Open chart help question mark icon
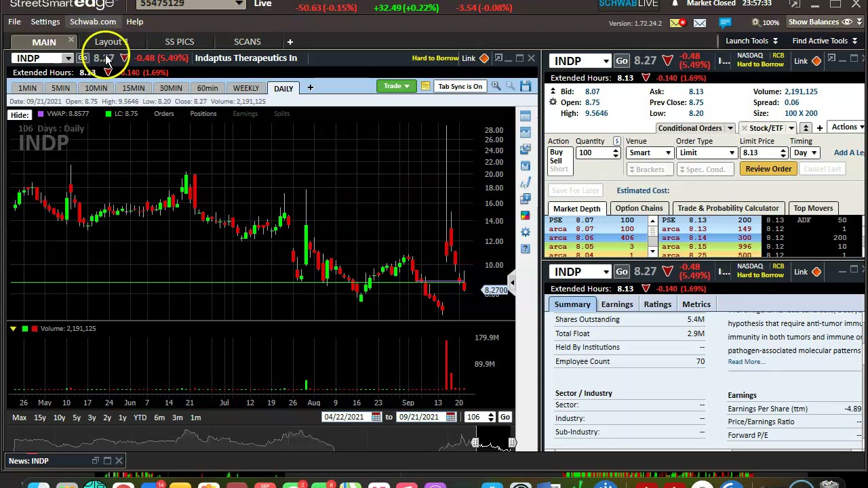Screen dimensions: 868x488 [x=526, y=248]
